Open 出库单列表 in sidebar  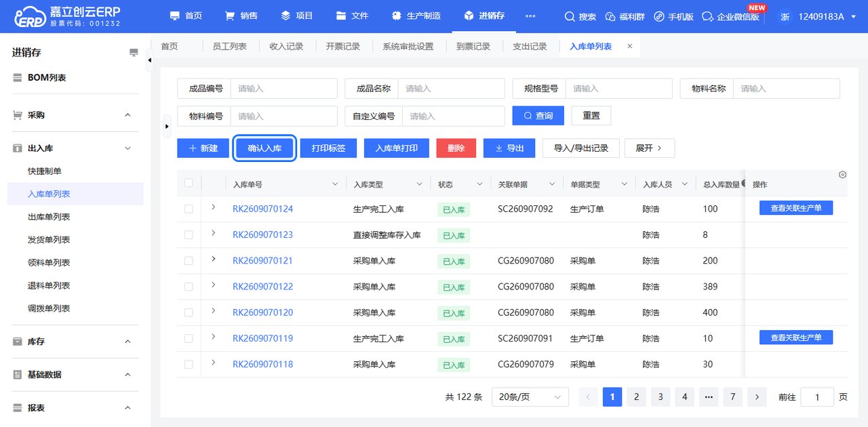tap(49, 217)
